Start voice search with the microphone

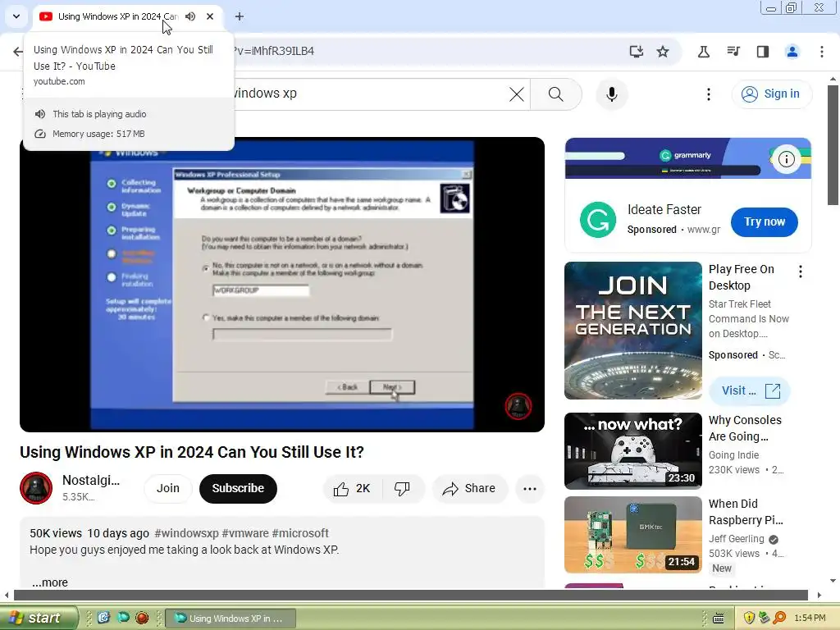click(612, 94)
